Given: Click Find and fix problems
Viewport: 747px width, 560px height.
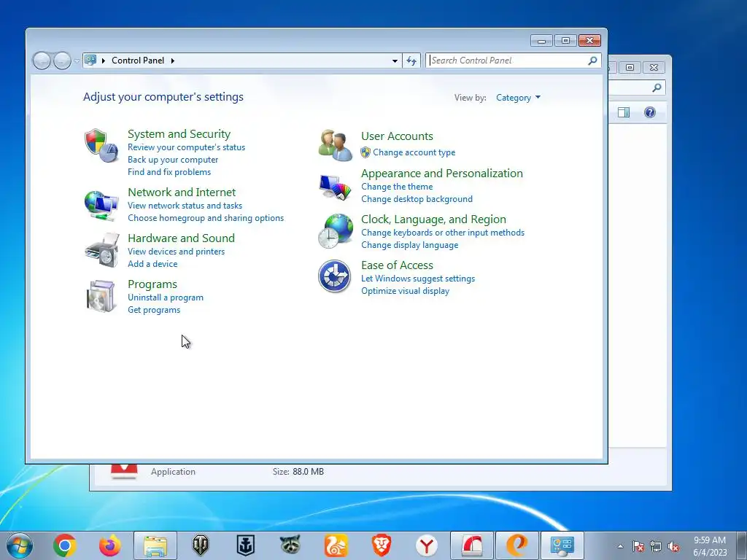Looking at the screenshot, I should (x=169, y=172).
